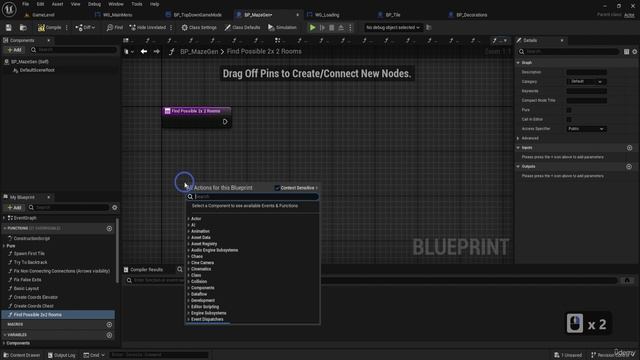Screen dimensions: 640x360
Task: Navigate back in graph history
Action: click(x=144, y=51)
